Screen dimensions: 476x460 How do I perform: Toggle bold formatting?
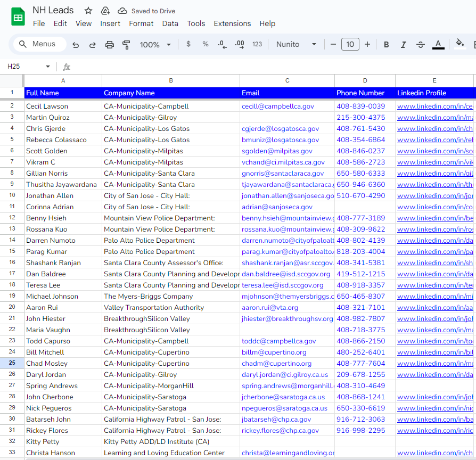[387, 45]
